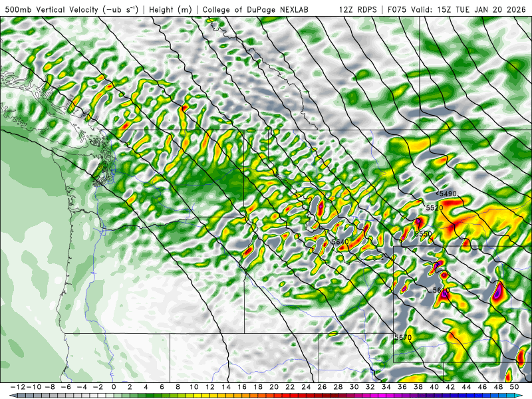Click the 34 value on color scale
The height and width of the screenshot is (399, 532).
click(x=386, y=387)
